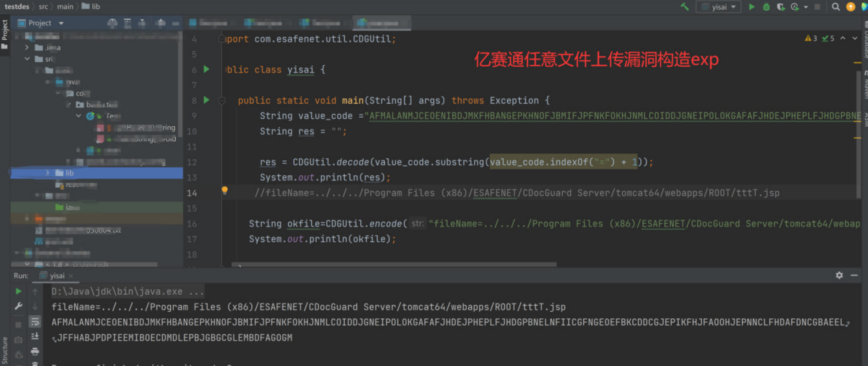The width and height of the screenshot is (868, 366).
Task: Click 'System.out.println(okfile);' code line
Action: click(x=322, y=239)
